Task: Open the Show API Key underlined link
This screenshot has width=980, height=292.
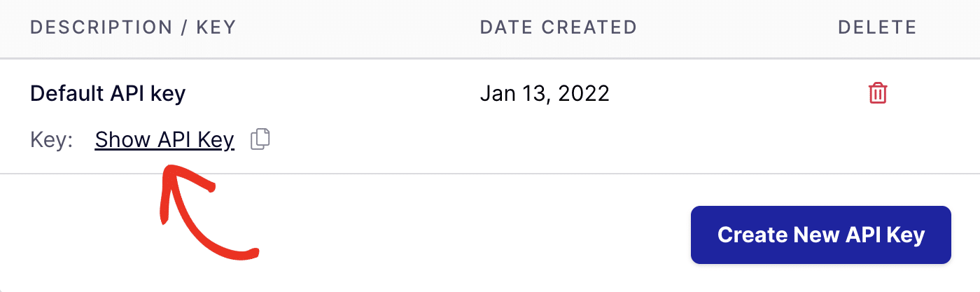Action: coord(164,140)
